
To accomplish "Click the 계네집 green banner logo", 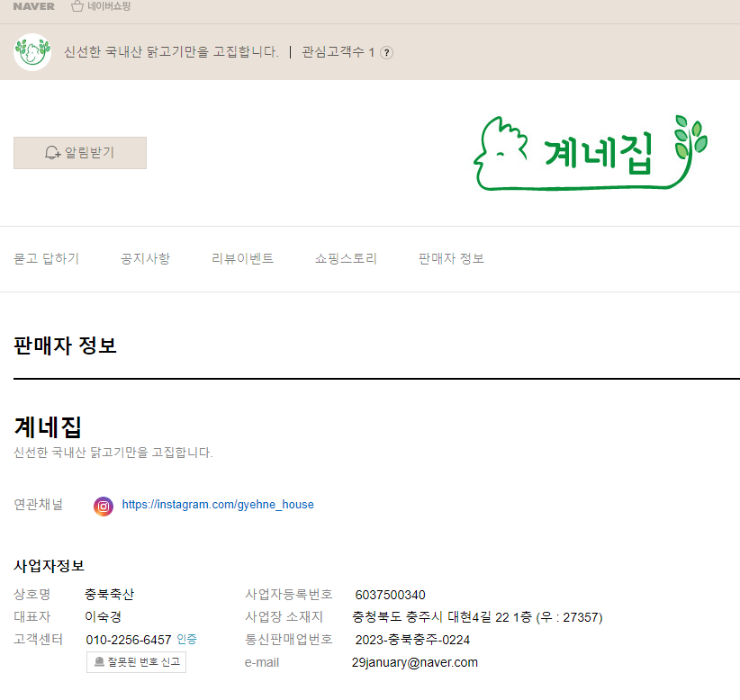I will 590,153.
